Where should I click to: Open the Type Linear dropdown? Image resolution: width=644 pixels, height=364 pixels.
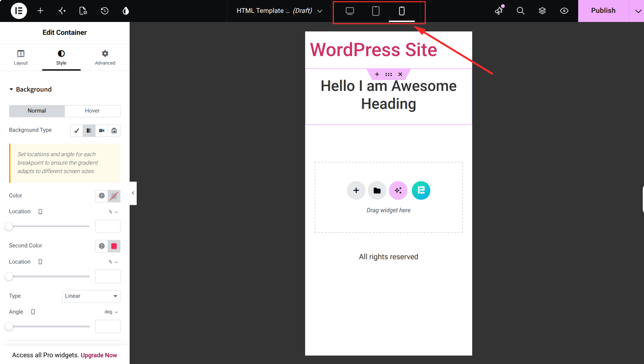coord(91,296)
